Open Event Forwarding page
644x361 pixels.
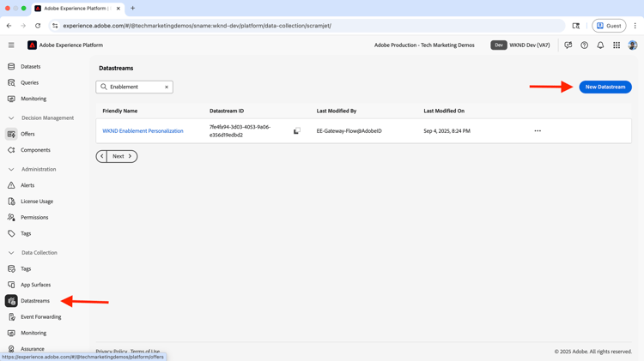pyautogui.click(x=41, y=316)
